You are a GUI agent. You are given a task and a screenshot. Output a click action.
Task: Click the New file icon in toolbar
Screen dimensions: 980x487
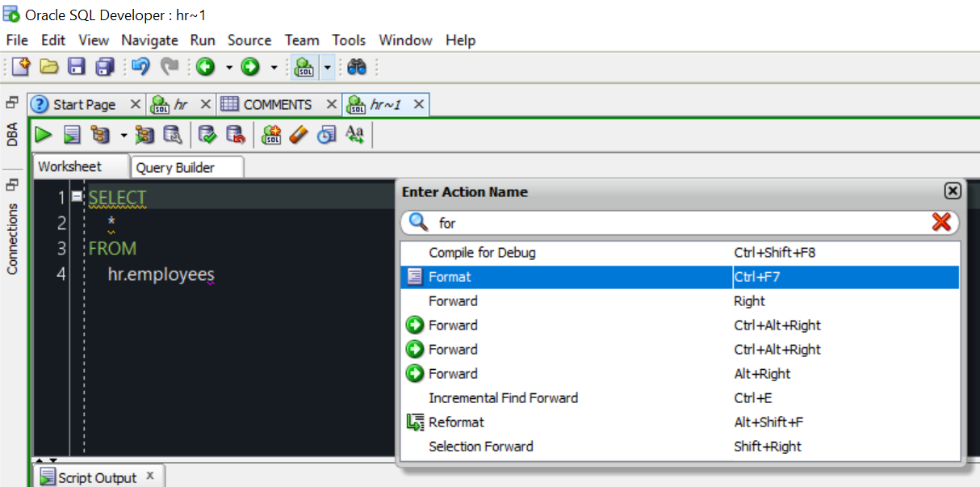pos(21,67)
